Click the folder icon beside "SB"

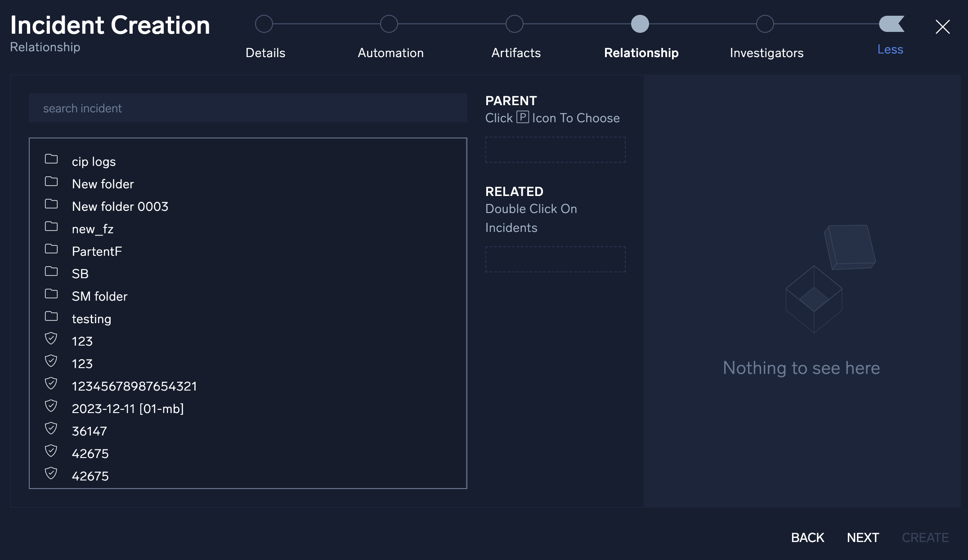[51, 271]
